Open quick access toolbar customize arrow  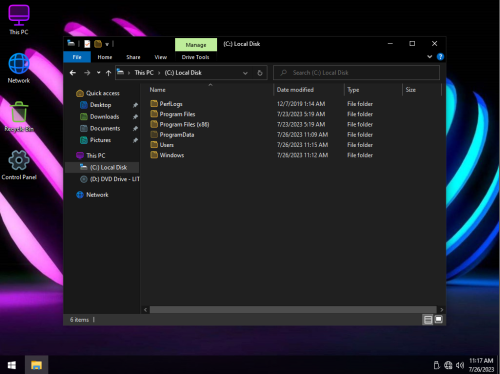tap(107, 44)
